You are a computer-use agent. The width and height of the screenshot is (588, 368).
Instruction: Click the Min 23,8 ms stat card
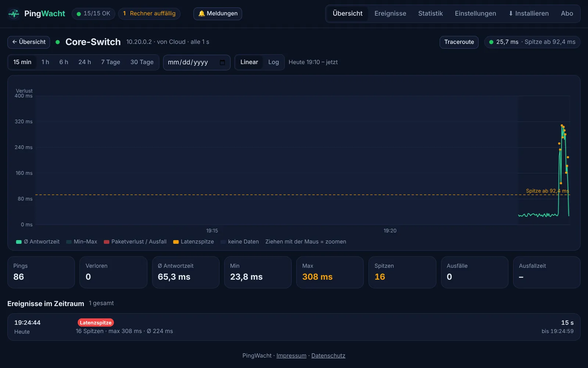pos(258,272)
